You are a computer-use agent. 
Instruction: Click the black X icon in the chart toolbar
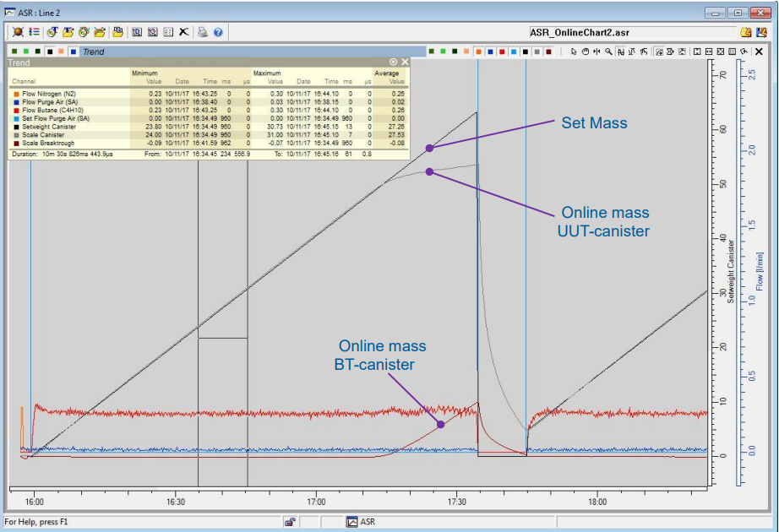click(x=759, y=52)
